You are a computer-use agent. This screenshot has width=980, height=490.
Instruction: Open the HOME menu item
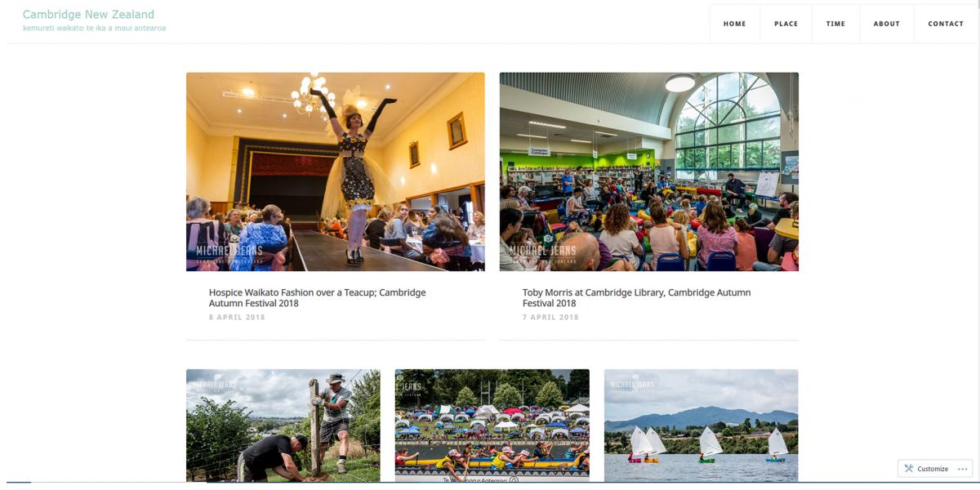pos(735,24)
